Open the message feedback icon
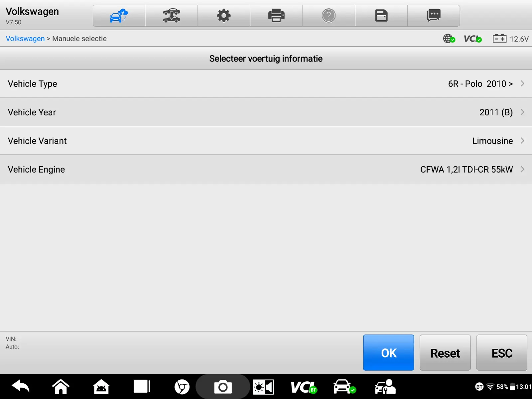The width and height of the screenshot is (532, 399). click(434, 16)
